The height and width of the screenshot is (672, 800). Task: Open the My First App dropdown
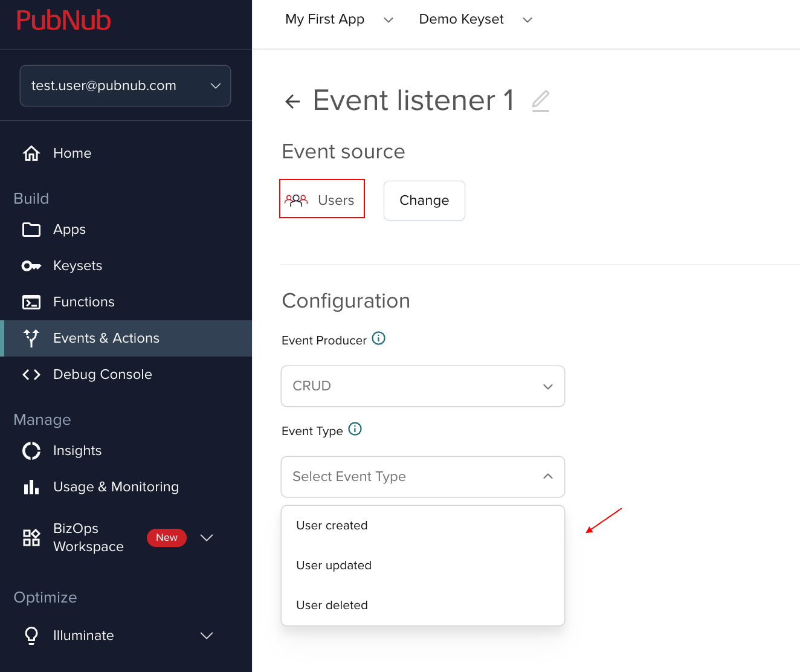tap(389, 19)
